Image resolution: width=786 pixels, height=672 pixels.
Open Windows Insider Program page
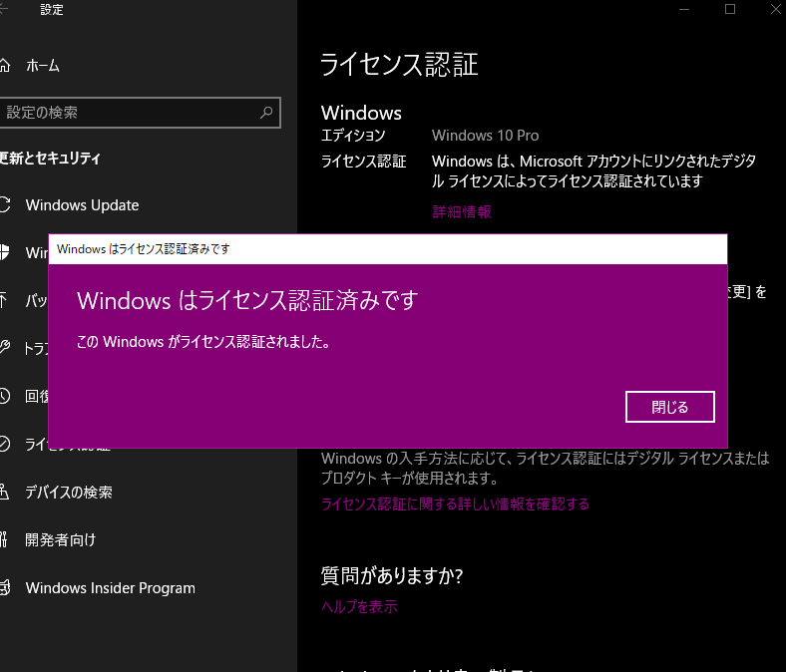111,588
